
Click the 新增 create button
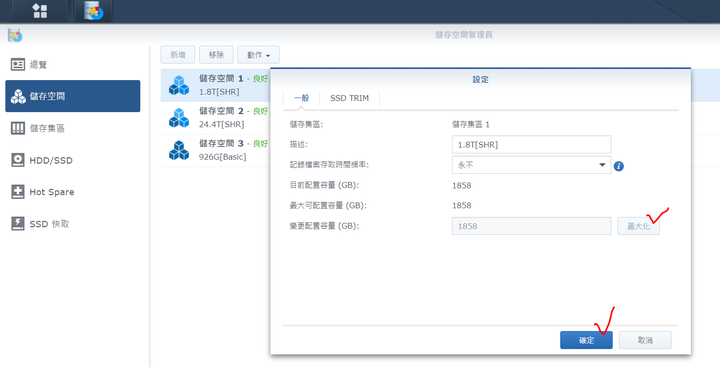tap(178, 55)
